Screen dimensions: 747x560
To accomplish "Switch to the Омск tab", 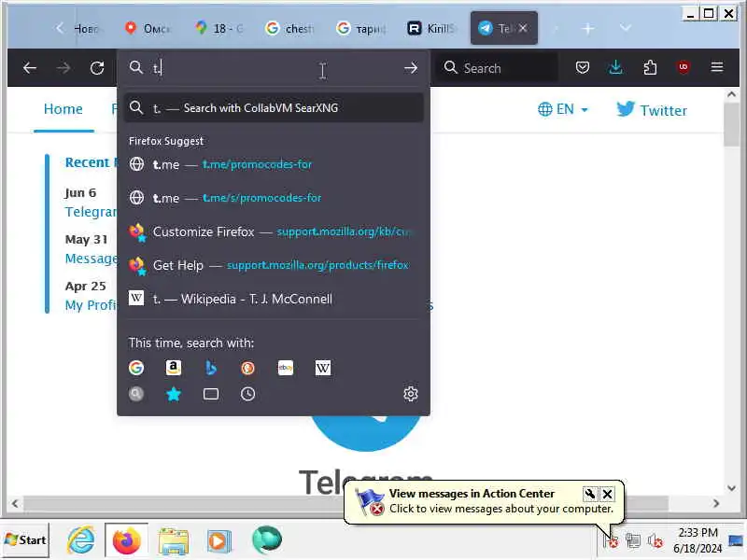I will click(148, 29).
